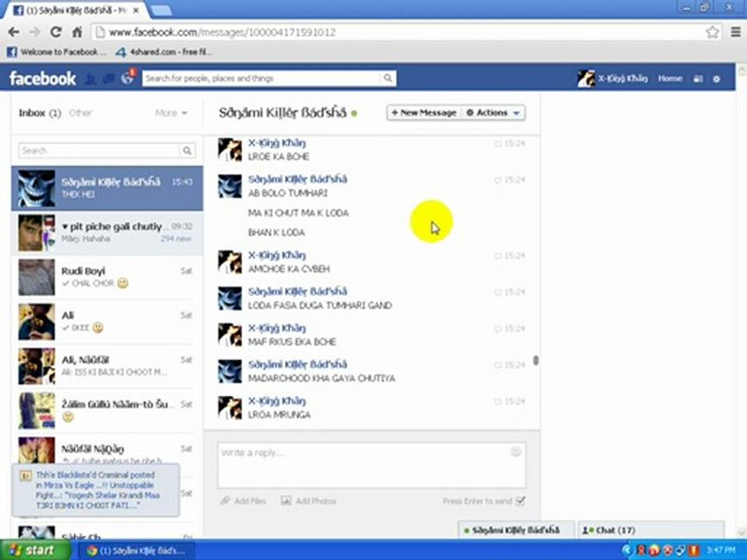Screen dimensions: 747x560
Task: Click the Facebook search field
Action: 262,78
